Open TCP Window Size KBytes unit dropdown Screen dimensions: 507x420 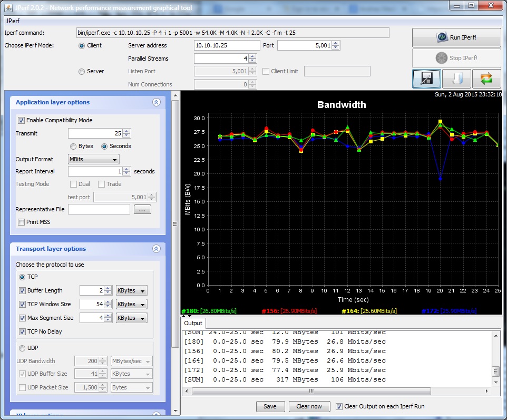click(132, 304)
